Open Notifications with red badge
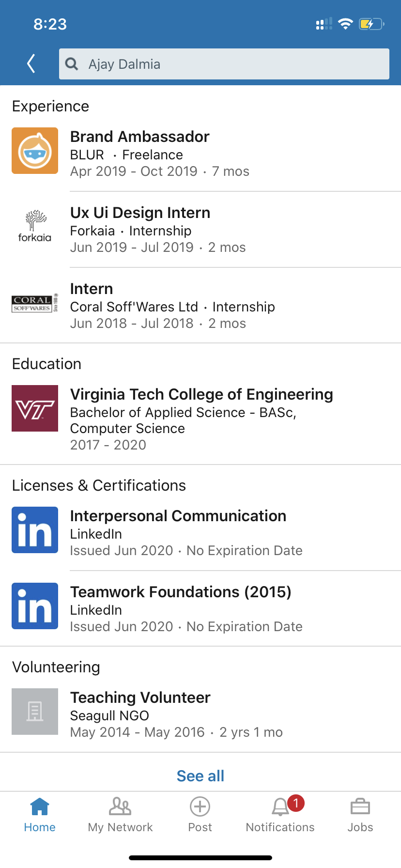401x868 pixels. (280, 815)
